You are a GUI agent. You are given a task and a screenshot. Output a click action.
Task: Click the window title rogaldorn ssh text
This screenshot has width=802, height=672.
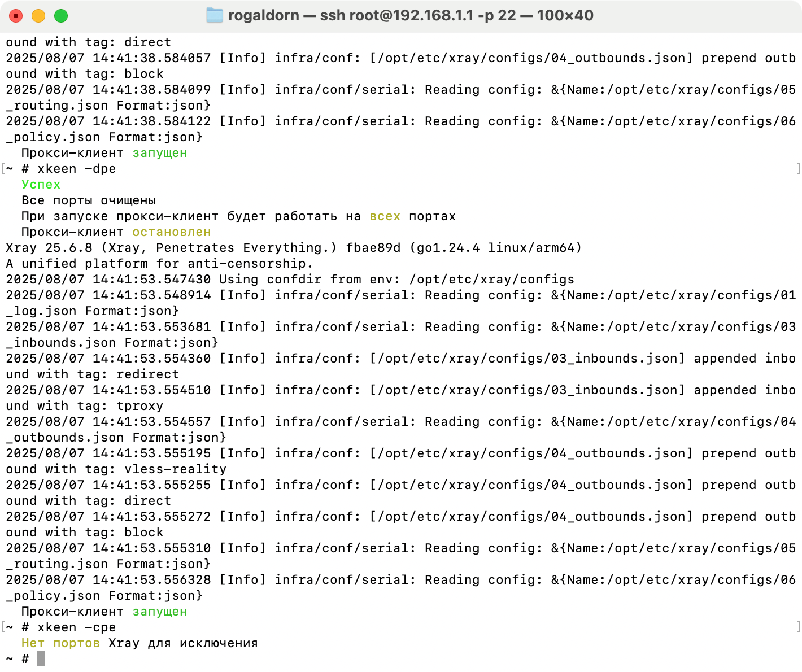411,15
